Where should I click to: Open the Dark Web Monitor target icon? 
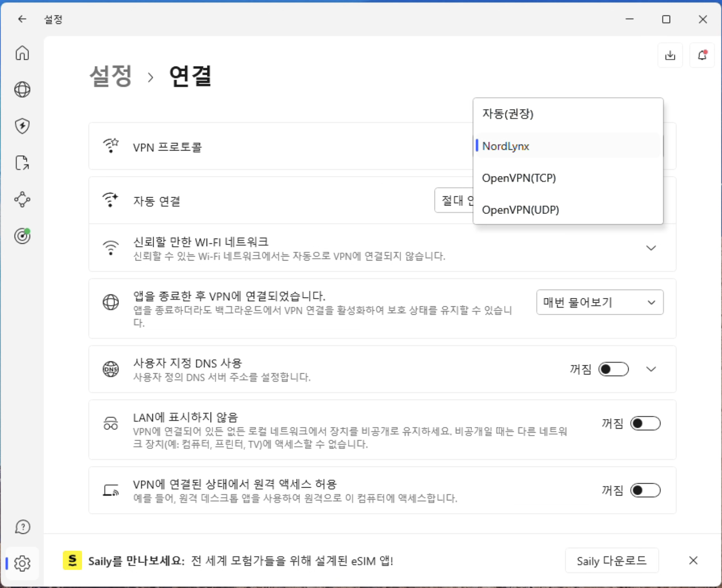tap(22, 236)
